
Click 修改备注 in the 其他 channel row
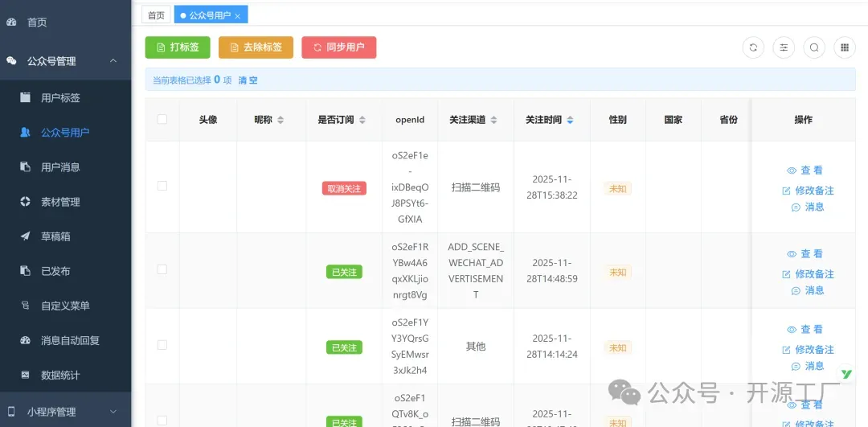(814, 350)
